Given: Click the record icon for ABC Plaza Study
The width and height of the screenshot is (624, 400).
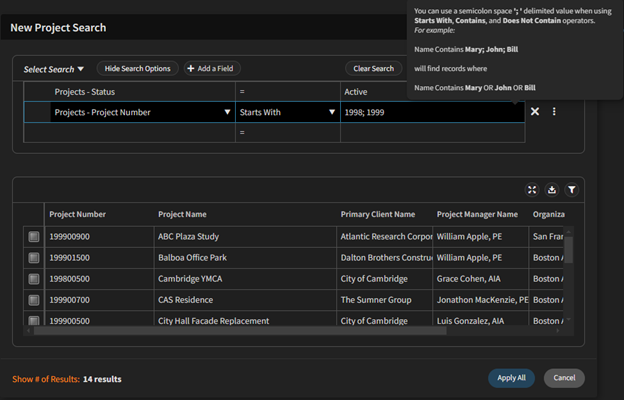Looking at the screenshot, I should (33, 237).
